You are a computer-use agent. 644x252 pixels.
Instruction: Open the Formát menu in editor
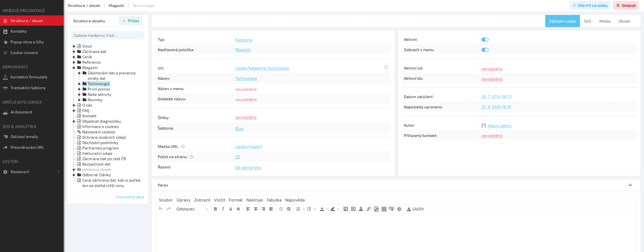point(235,200)
